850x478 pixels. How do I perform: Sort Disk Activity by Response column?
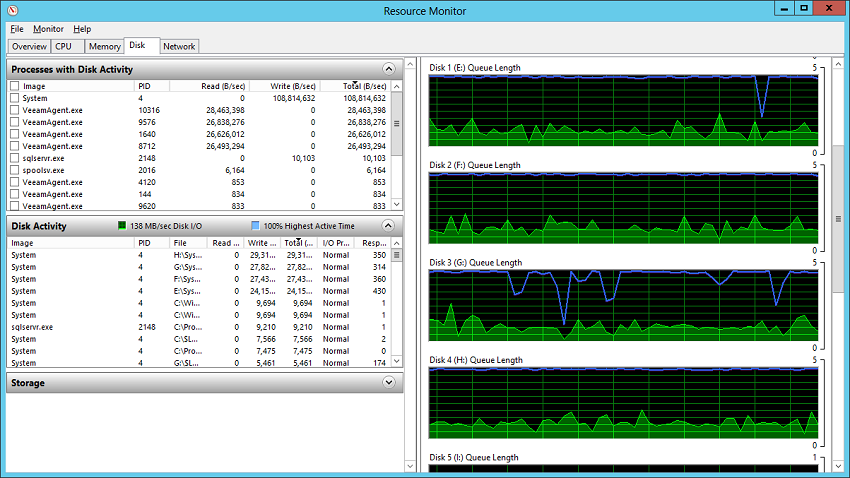pos(372,243)
